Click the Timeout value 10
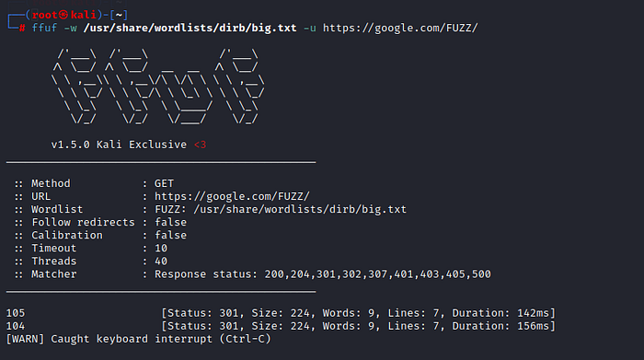 161,249
